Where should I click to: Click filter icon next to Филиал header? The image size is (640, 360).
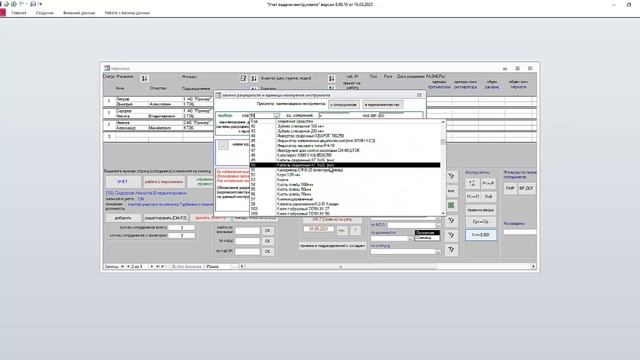coord(244,78)
